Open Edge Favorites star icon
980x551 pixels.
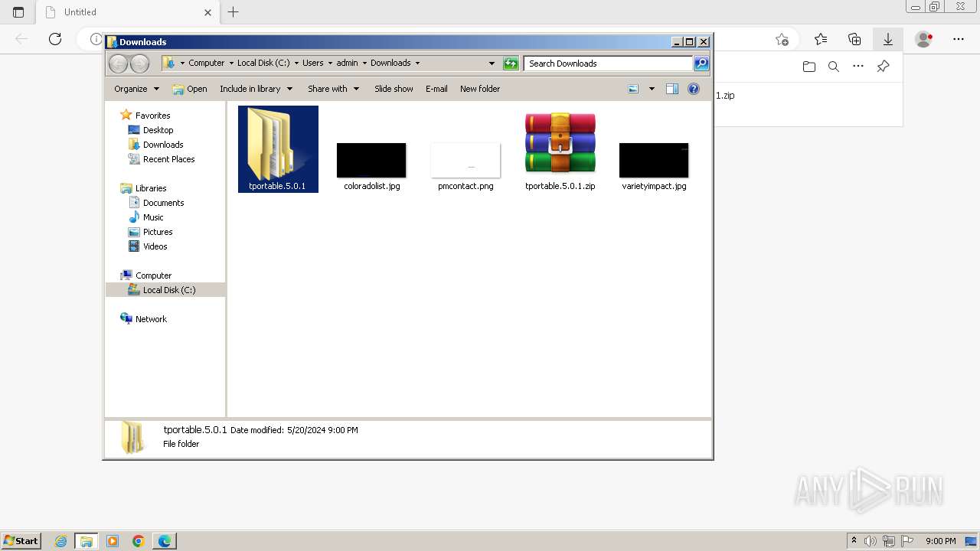point(821,39)
